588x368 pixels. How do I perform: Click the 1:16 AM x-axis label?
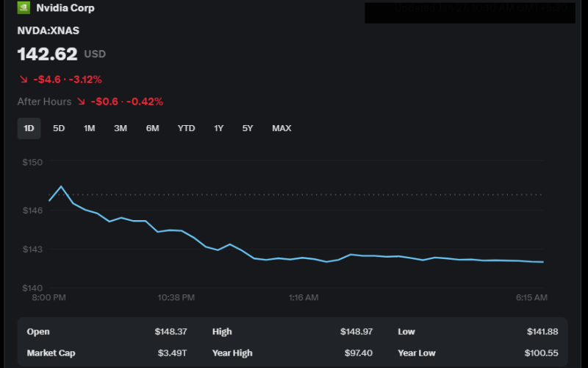click(x=304, y=298)
